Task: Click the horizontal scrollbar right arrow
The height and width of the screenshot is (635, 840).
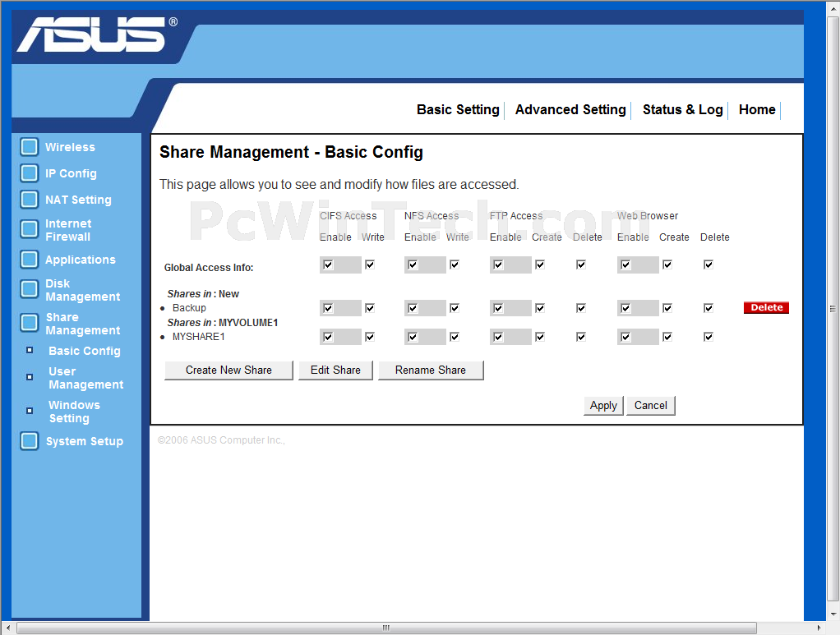Action: [x=818, y=628]
